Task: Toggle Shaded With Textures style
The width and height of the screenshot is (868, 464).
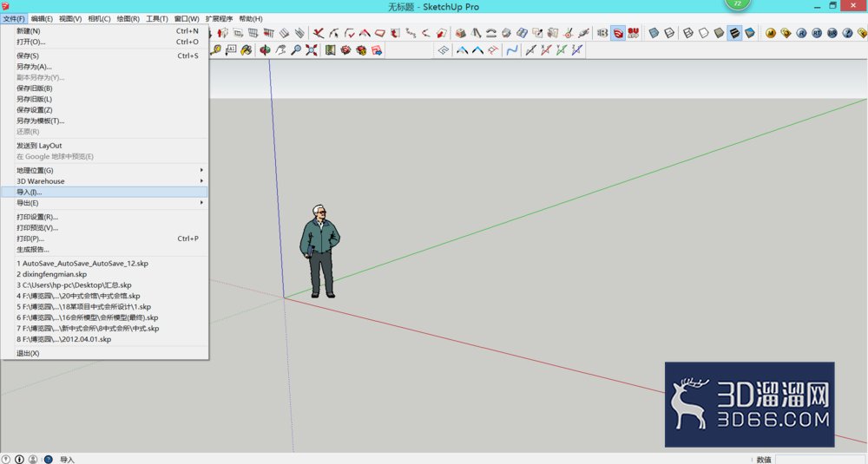Action: pos(734,33)
